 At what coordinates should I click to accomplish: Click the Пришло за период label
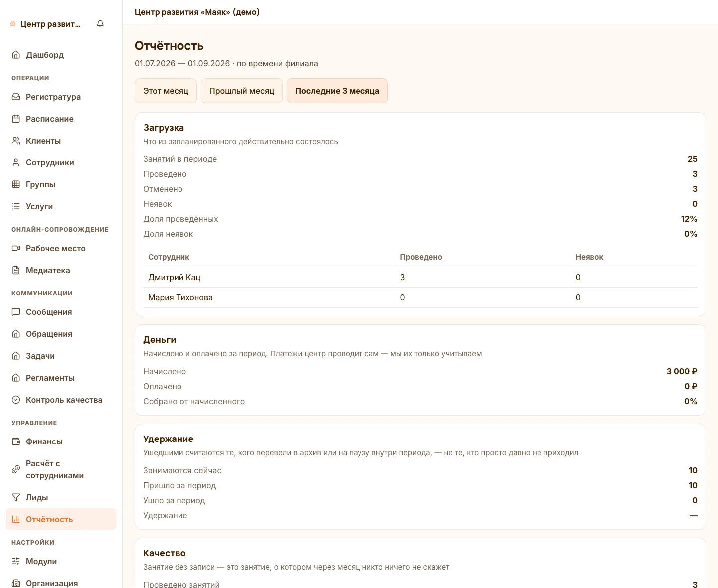(x=179, y=486)
